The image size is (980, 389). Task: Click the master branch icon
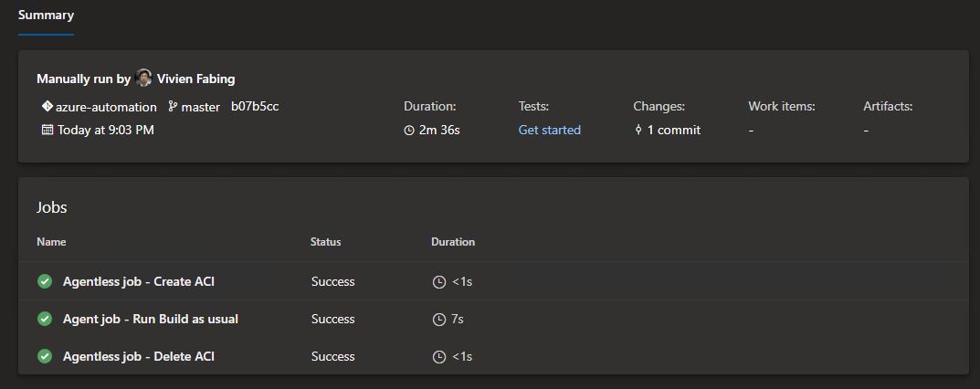coord(174,107)
